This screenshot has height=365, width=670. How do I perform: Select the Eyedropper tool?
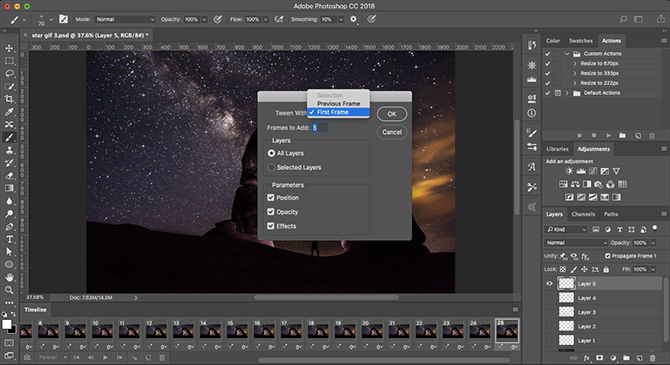(9, 112)
